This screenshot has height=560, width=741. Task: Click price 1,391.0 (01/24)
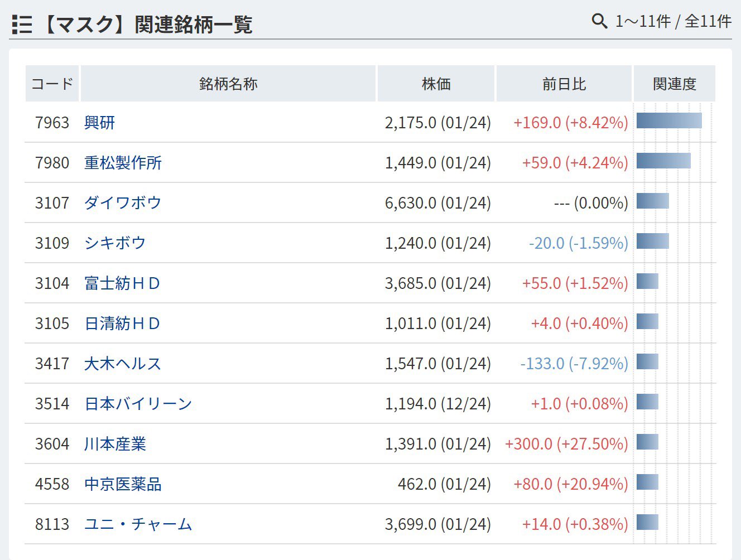[x=438, y=444]
